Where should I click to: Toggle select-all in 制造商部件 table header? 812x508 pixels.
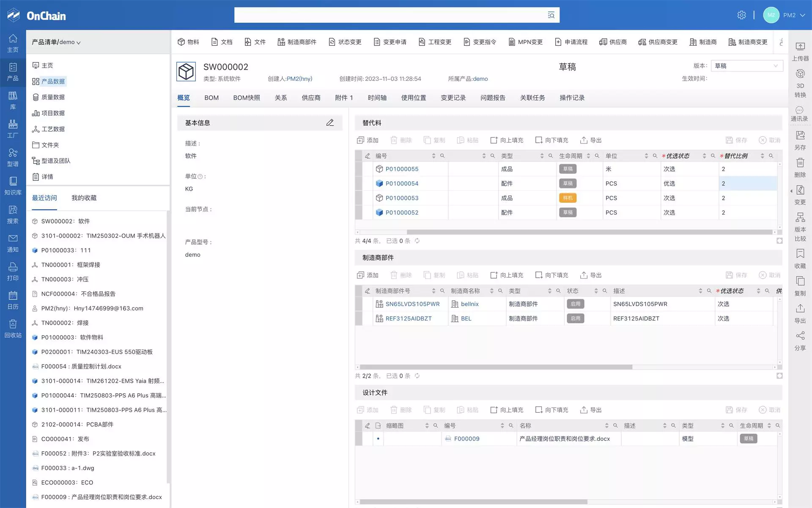[x=359, y=291]
